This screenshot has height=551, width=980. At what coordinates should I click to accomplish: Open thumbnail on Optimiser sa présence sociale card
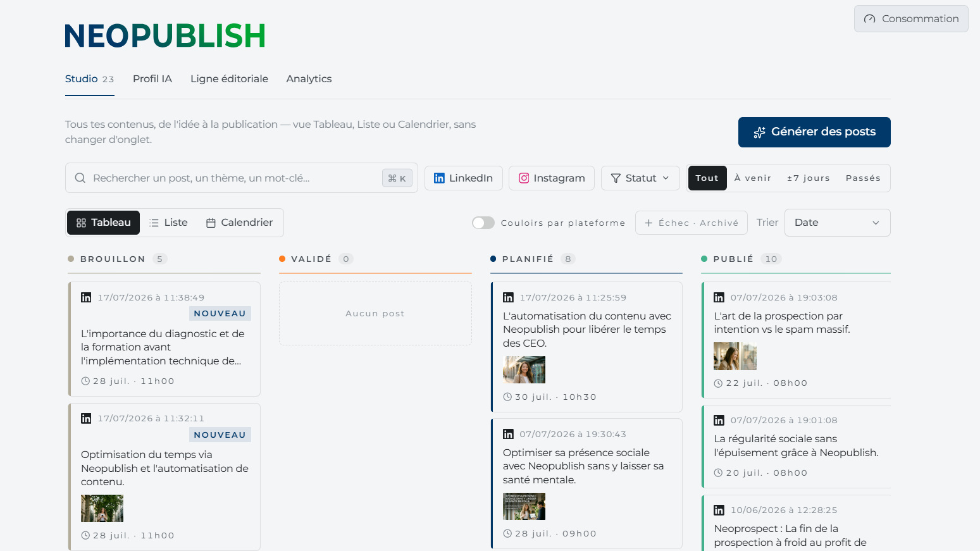[524, 506]
